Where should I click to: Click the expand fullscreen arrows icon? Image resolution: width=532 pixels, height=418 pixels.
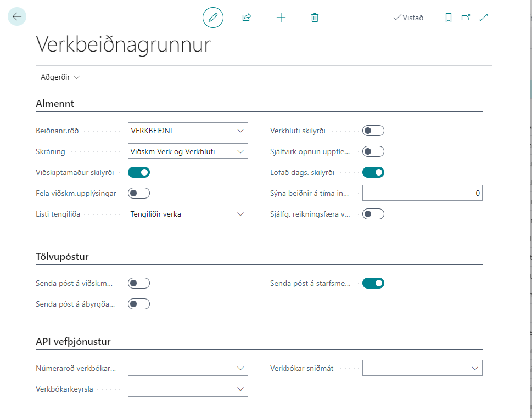click(x=484, y=18)
